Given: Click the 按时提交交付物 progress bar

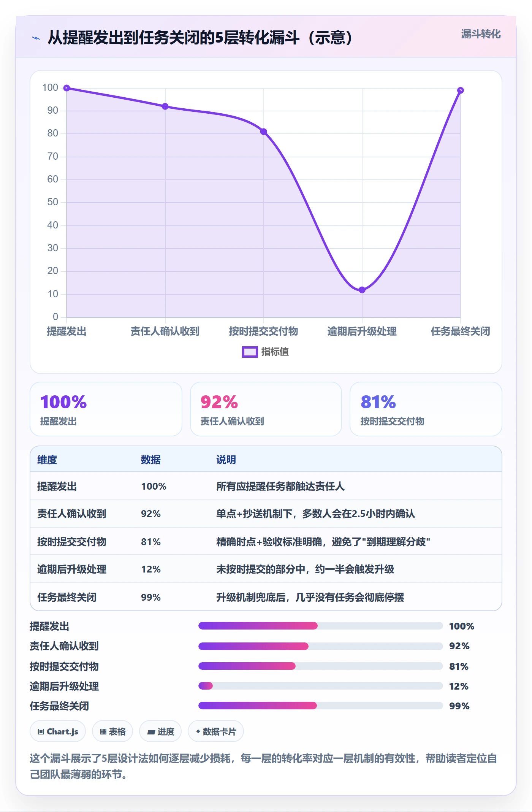Looking at the screenshot, I should tap(320, 666).
